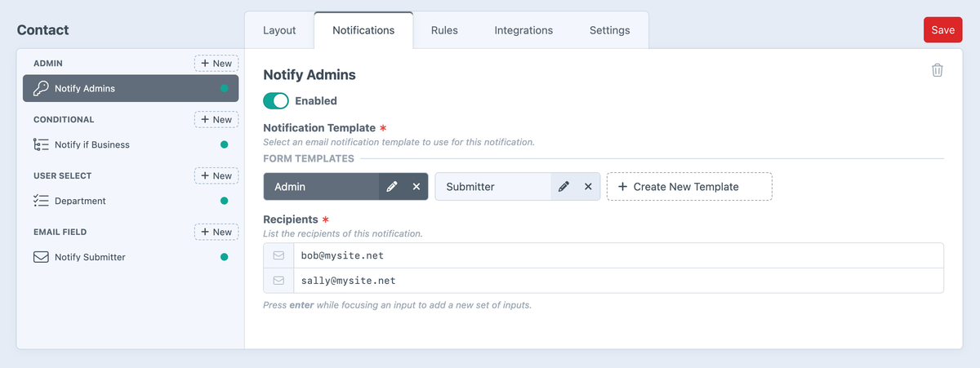Click the "Enabled" label text
The image size is (980, 368).
(x=316, y=101)
